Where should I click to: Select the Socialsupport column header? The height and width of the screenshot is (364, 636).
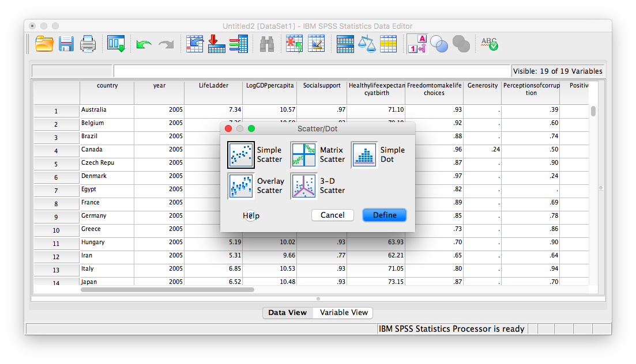click(322, 92)
